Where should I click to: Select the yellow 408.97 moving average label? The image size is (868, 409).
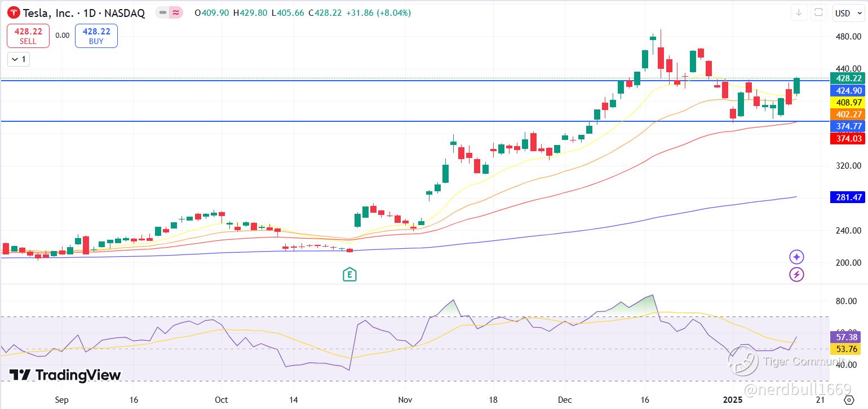pos(847,103)
